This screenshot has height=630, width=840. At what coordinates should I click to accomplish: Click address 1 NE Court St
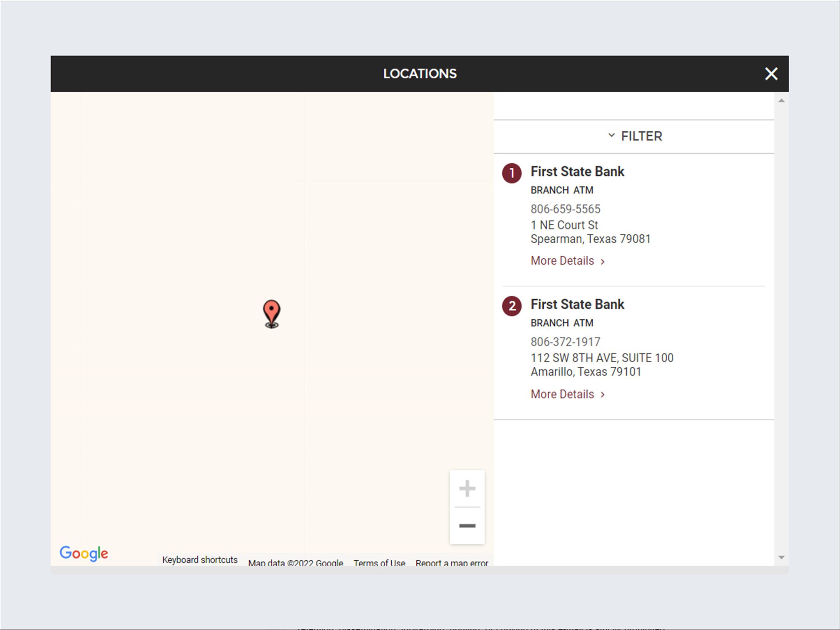coord(564,225)
